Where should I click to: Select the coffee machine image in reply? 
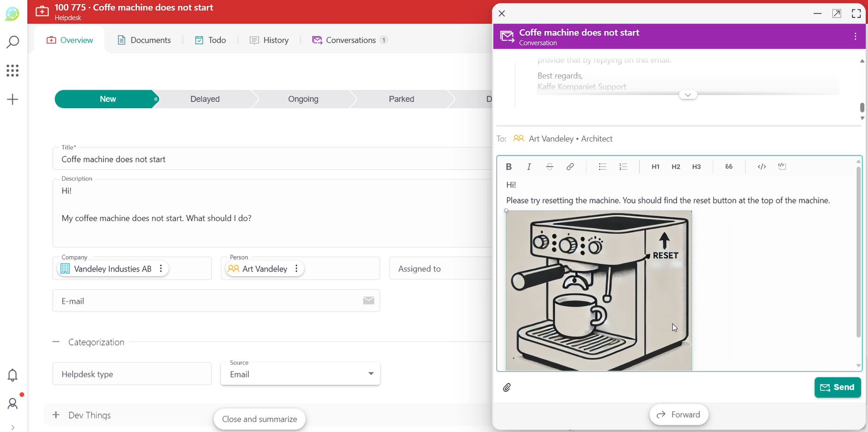pos(599,290)
